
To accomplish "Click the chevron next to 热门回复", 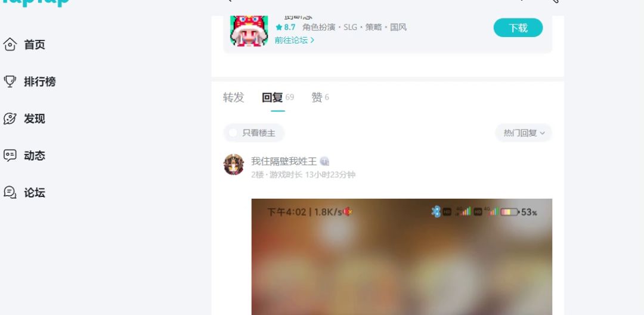I will [x=543, y=133].
